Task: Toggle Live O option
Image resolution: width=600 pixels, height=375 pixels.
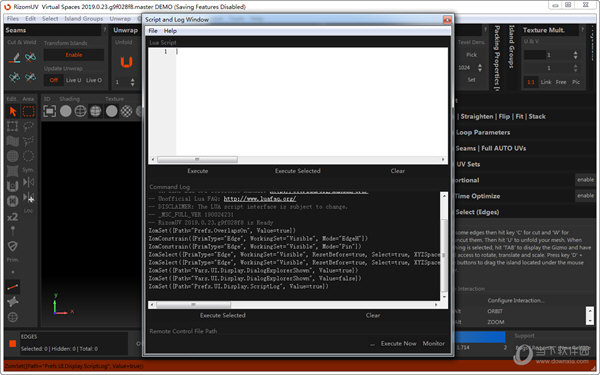Action: coord(94,80)
